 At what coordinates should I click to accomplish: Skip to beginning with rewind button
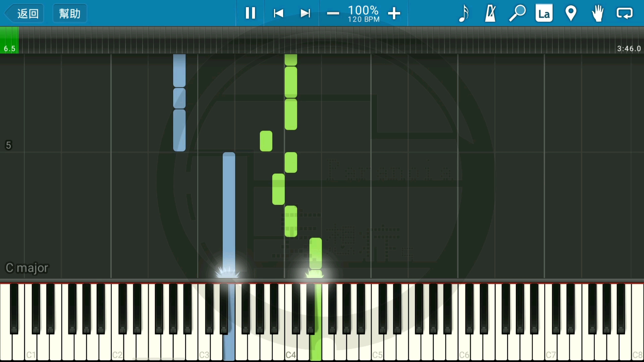coord(278,13)
